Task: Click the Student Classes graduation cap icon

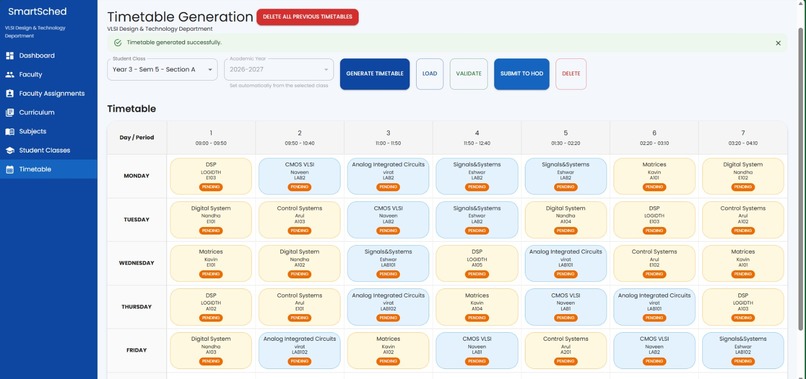Action: (9, 151)
